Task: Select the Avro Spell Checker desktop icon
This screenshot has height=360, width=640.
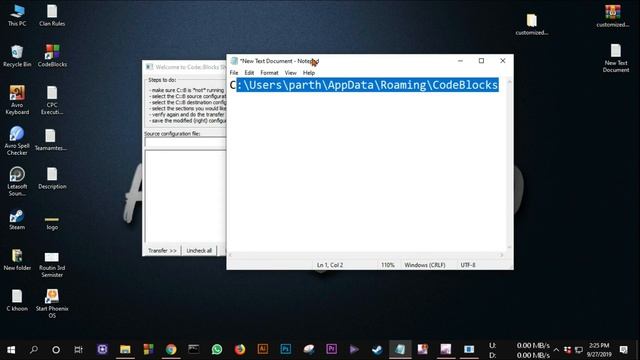Action: [17, 141]
